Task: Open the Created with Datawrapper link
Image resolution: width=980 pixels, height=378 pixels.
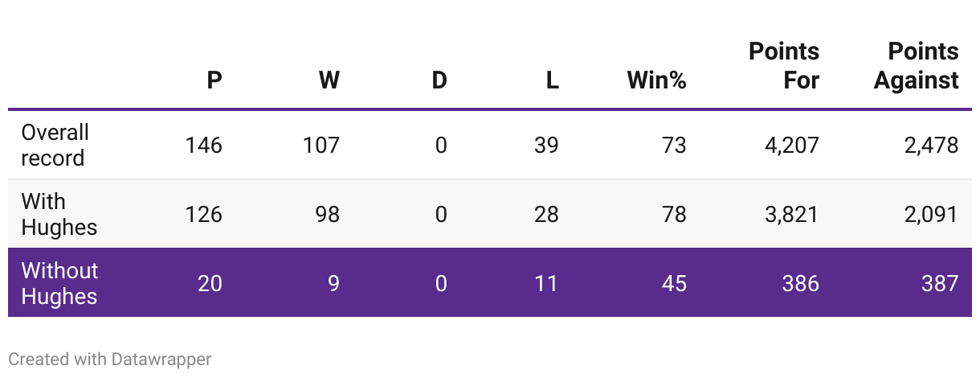Action: [x=110, y=360]
